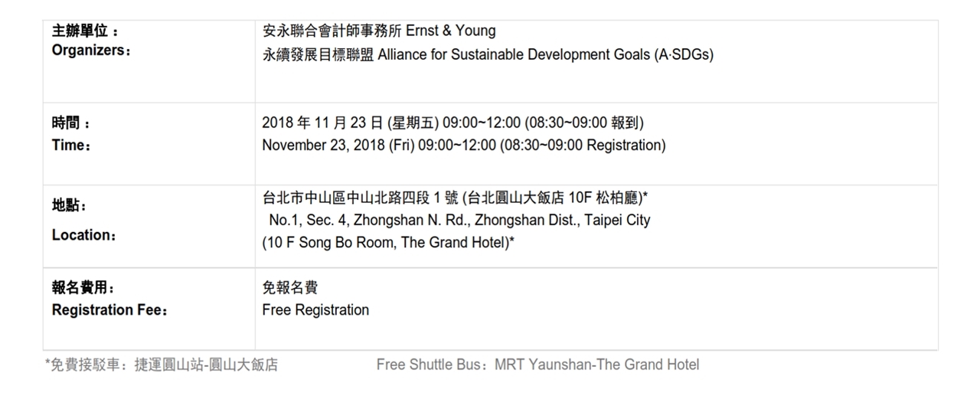Select the Alliance for Sustainable Development Goals text

tap(545, 55)
